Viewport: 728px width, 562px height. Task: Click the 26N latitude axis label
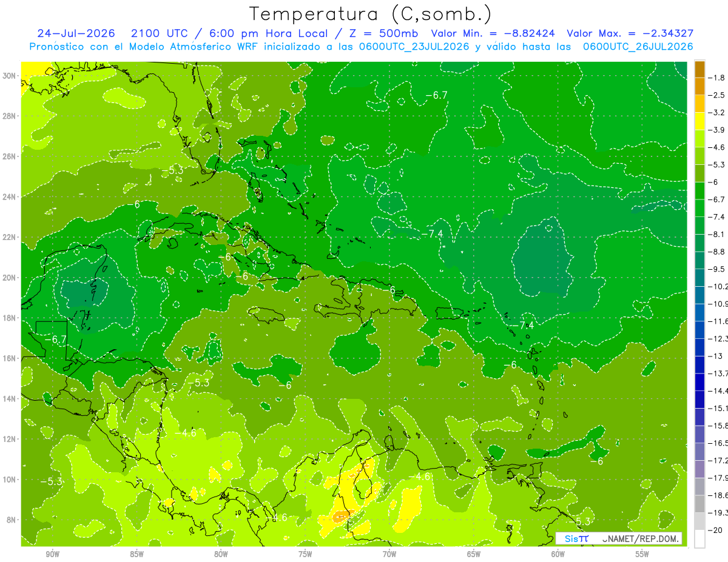pos(10,156)
